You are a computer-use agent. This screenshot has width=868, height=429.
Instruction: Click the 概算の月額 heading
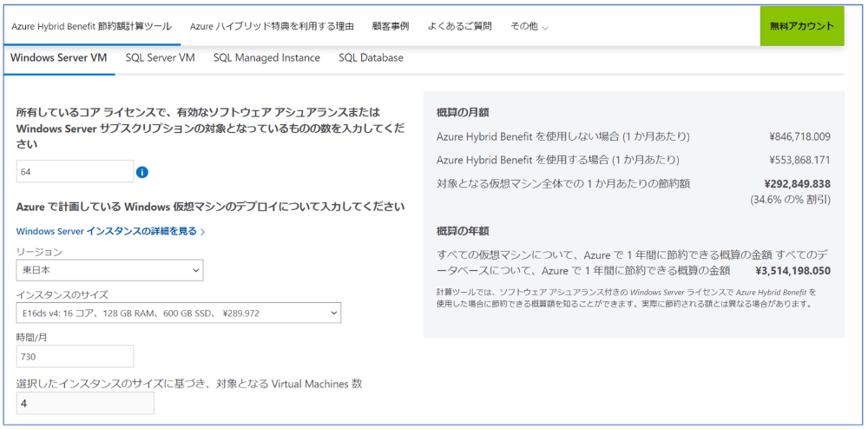click(x=463, y=113)
